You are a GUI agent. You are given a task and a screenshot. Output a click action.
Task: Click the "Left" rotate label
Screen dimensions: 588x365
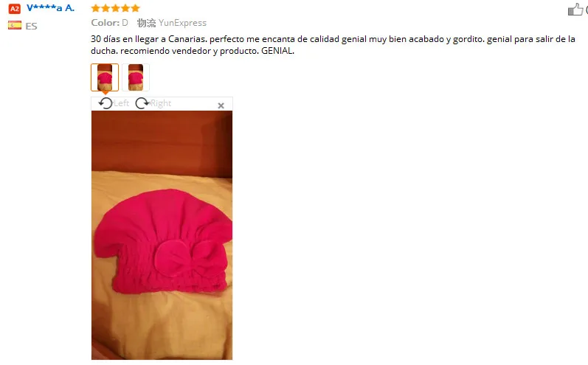(x=121, y=103)
